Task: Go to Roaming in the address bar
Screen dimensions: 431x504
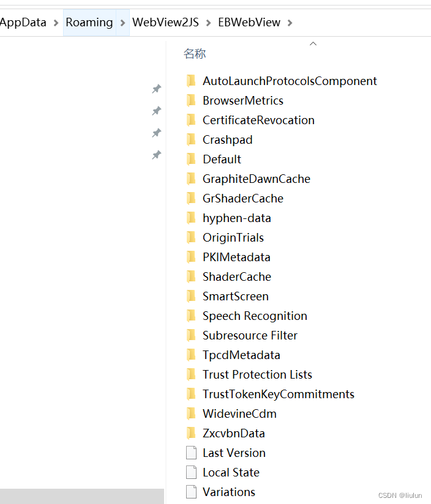Action: click(x=89, y=23)
